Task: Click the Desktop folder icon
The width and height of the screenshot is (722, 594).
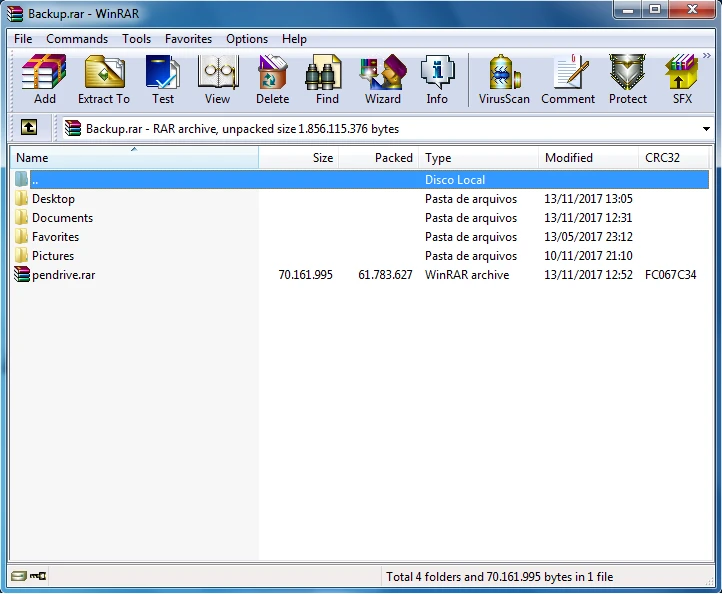Action: [x=21, y=198]
